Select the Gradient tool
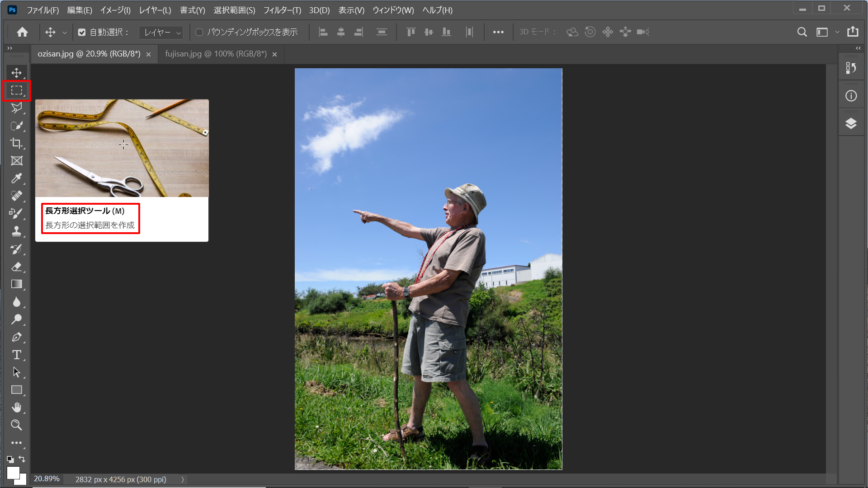This screenshot has width=868, height=488. pos(17,284)
